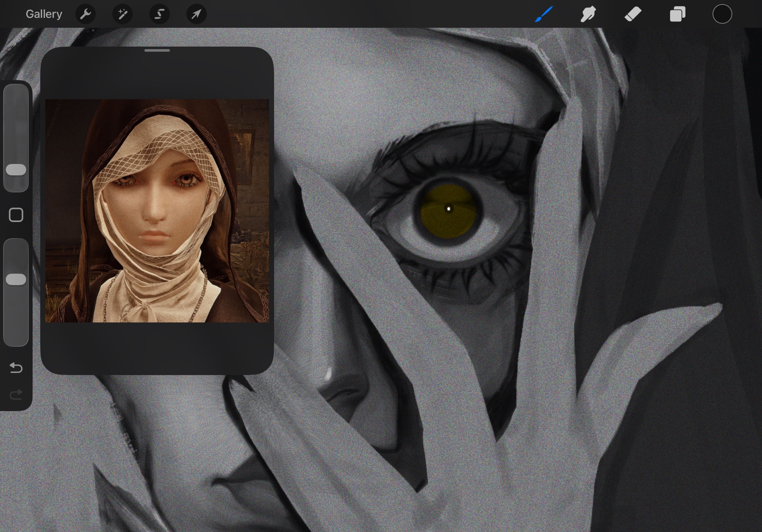Click the brush opacity slider handle

point(16,279)
